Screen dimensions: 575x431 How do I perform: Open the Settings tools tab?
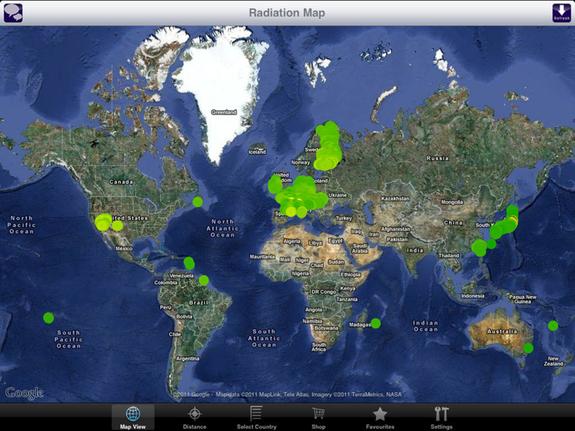[442, 417]
